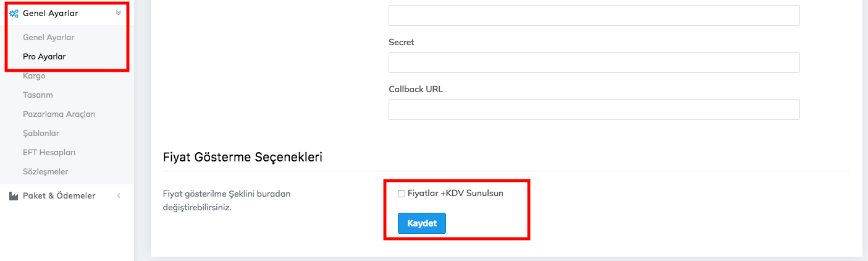Viewport: 868px width, 261px height.
Task: Navigate to Pazarlama Araçları
Action: 59,114
